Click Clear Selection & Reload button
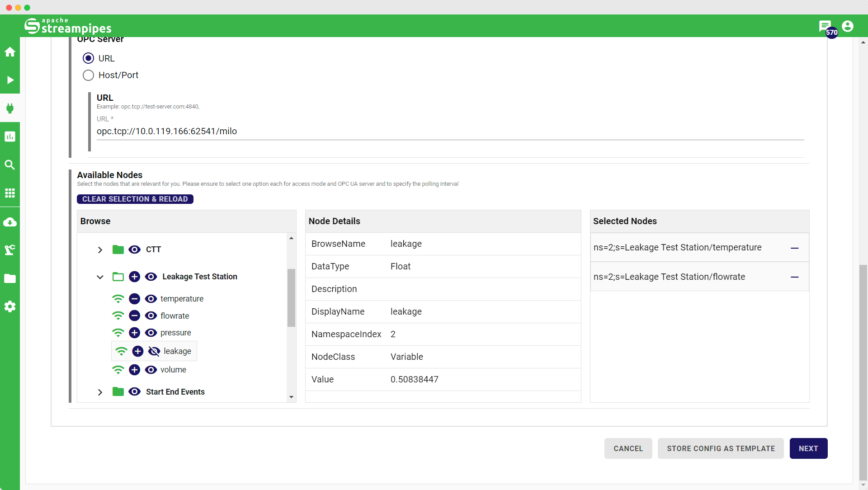The width and height of the screenshot is (868, 490). (x=135, y=199)
